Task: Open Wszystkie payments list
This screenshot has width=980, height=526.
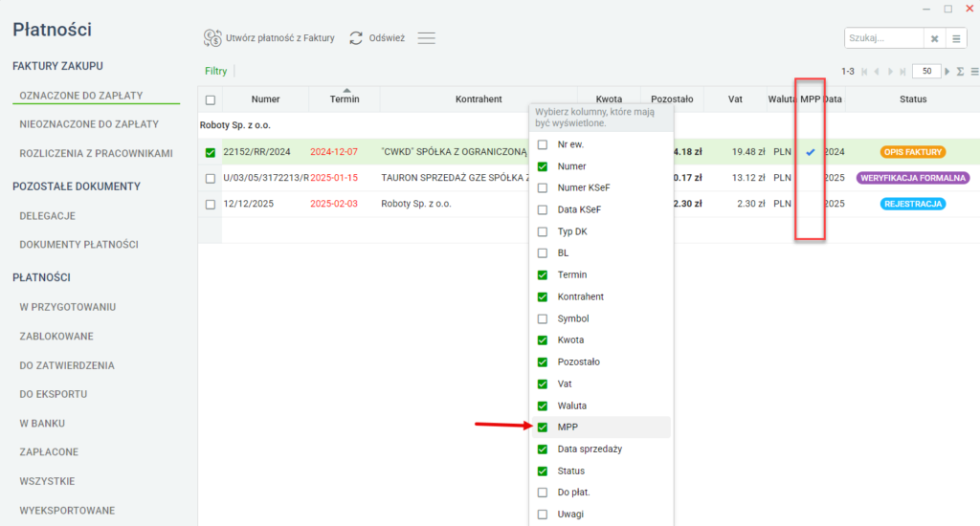Action: pyautogui.click(x=47, y=482)
